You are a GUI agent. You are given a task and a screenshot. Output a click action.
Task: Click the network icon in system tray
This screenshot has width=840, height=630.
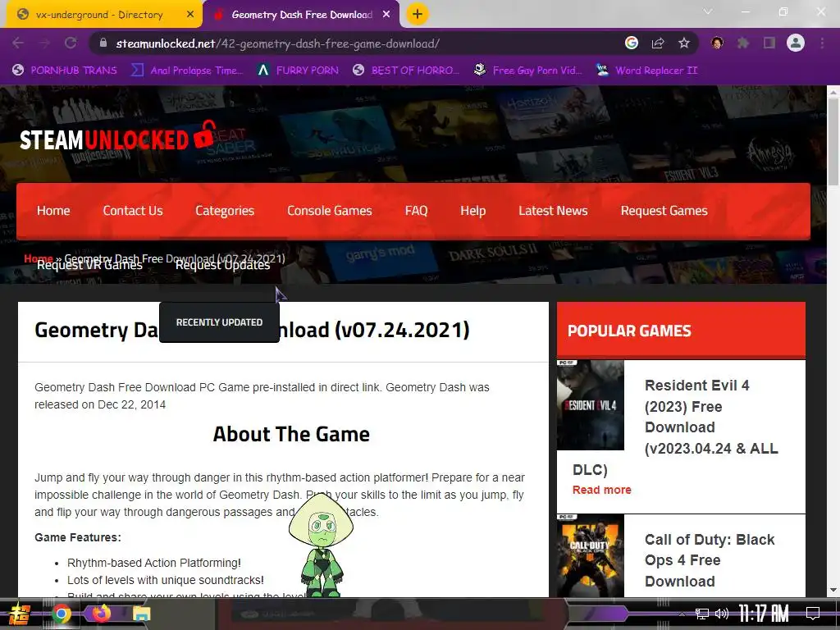(701, 614)
